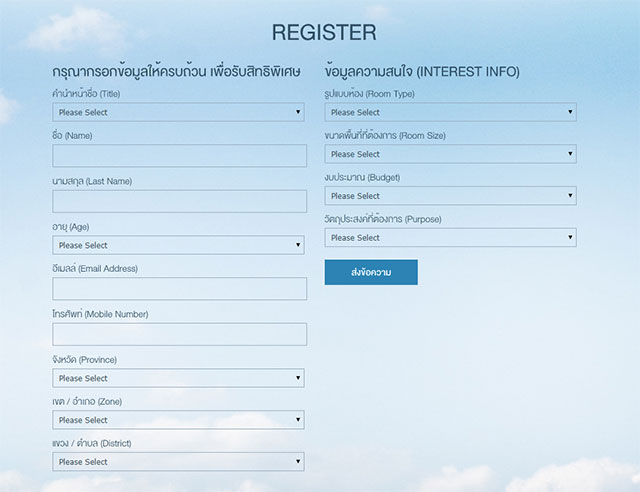
Task: Click the REGISTER page heading
Action: [324, 32]
